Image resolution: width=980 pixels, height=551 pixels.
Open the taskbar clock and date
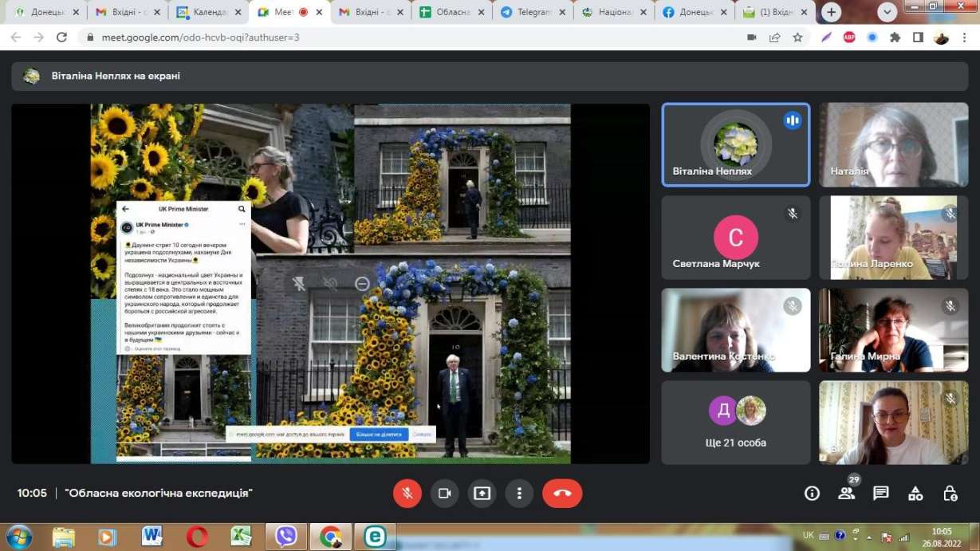point(942,537)
